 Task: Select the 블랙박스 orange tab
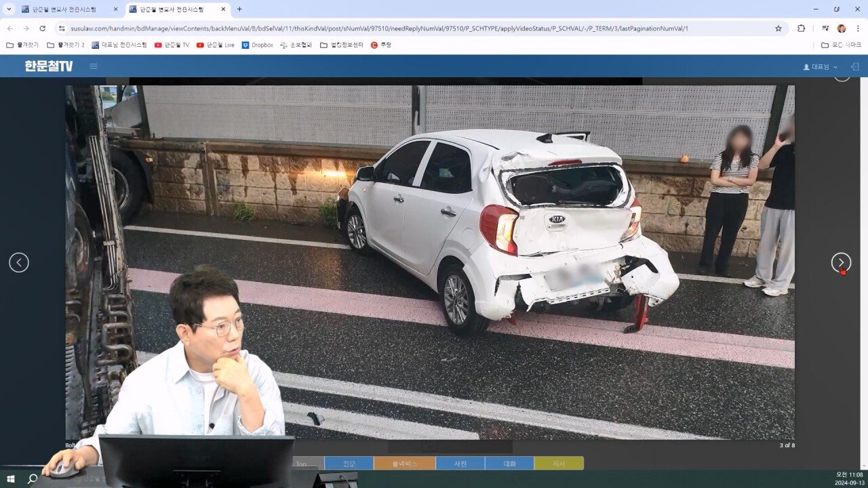click(x=404, y=464)
